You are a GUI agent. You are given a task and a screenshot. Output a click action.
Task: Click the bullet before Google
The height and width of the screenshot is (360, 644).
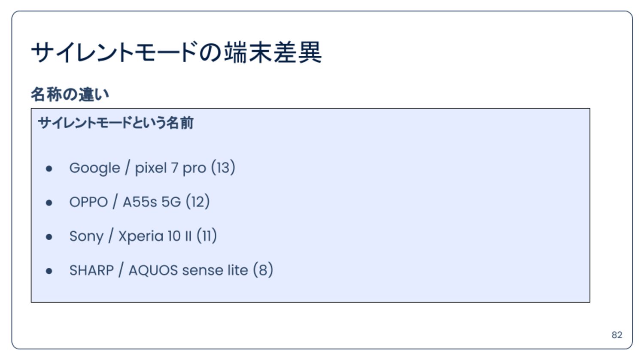click(x=49, y=169)
